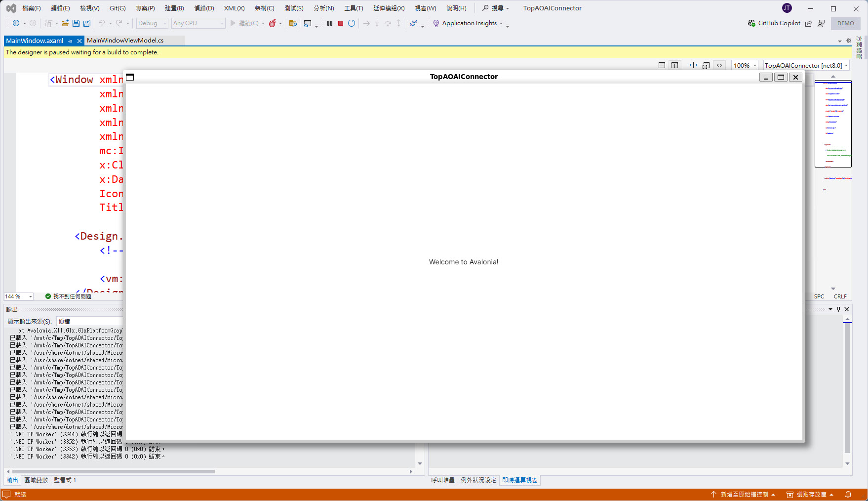Image resolution: width=868 pixels, height=501 pixels.
Task: Click the hot reload flame icon
Action: point(272,23)
